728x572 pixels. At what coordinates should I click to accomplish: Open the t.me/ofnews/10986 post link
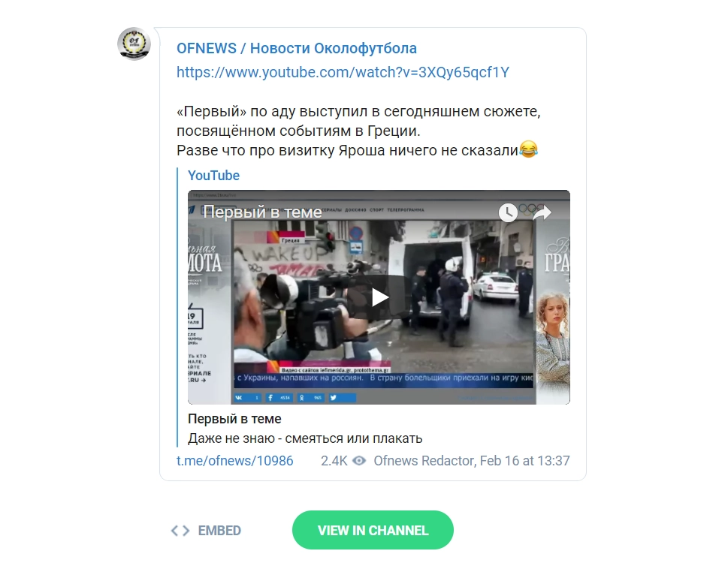pos(235,461)
